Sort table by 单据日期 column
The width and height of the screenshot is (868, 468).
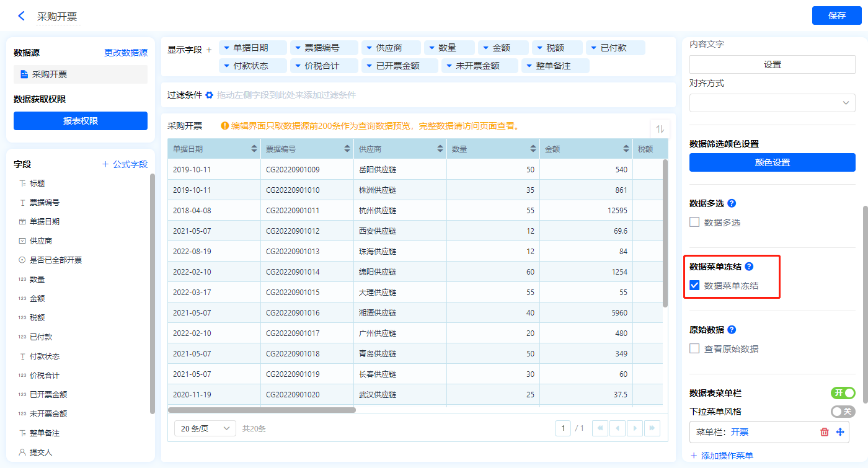coord(254,149)
